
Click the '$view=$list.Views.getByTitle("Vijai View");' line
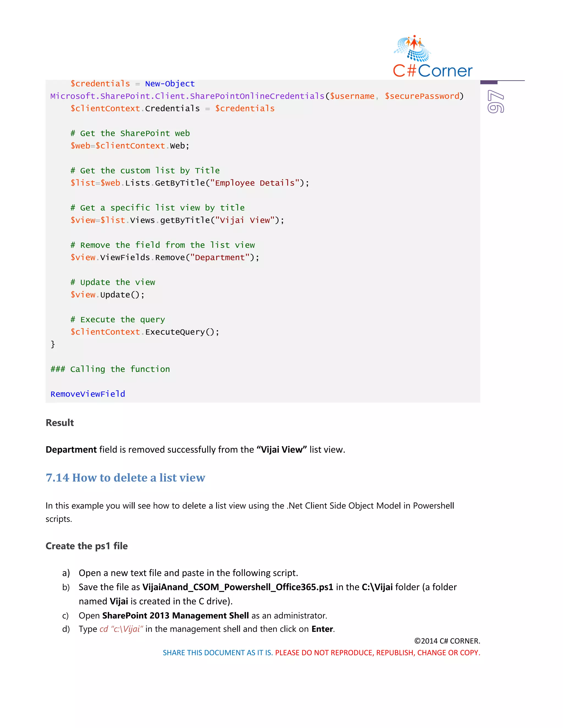click(x=177, y=220)
